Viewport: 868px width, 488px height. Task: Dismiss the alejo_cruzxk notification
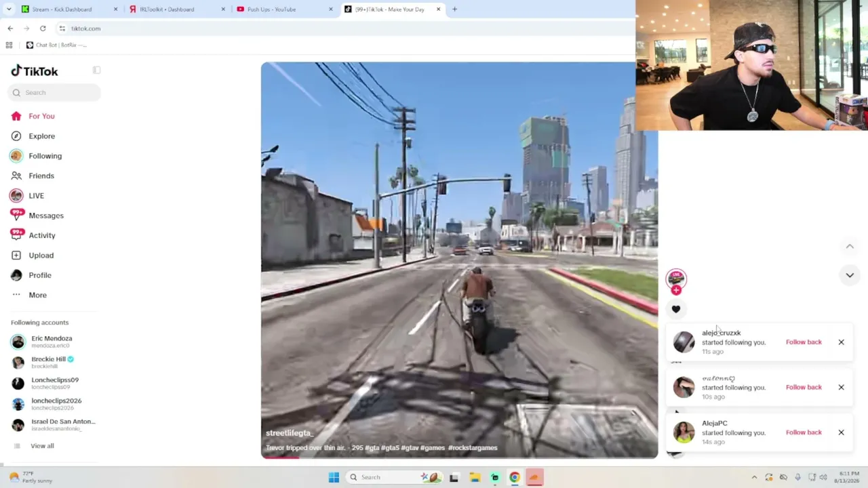pos(841,342)
